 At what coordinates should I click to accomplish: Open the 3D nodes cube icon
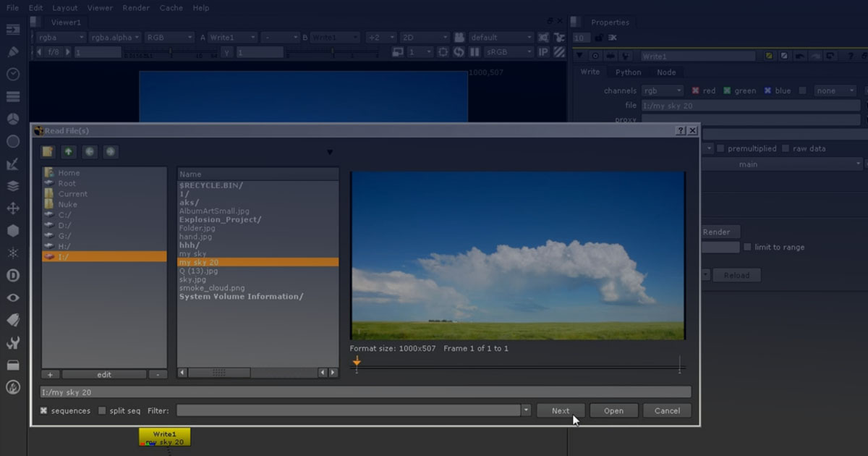[x=12, y=230]
